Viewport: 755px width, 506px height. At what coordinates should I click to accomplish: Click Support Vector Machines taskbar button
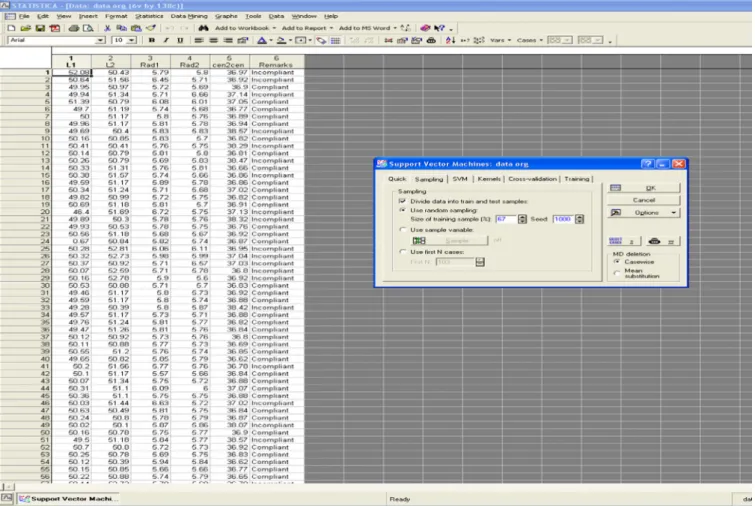pos(68,499)
